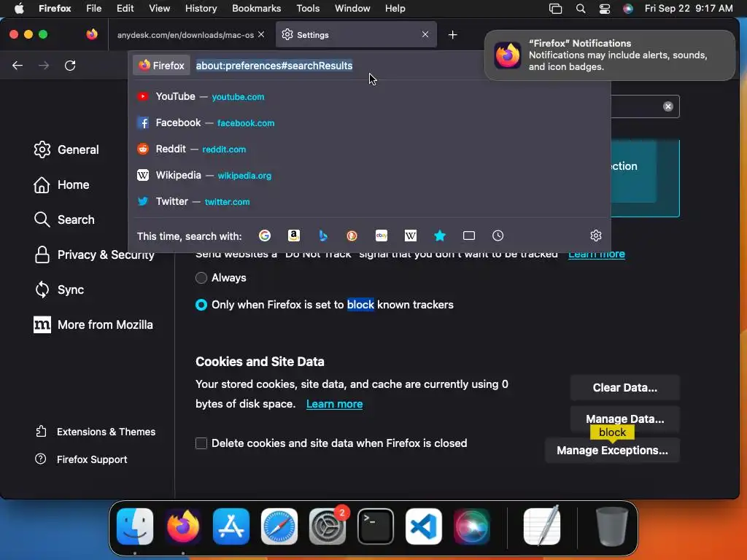Screen dimensions: 747x560
Task: Search this time with Google icon
Action: click(x=264, y=236)
